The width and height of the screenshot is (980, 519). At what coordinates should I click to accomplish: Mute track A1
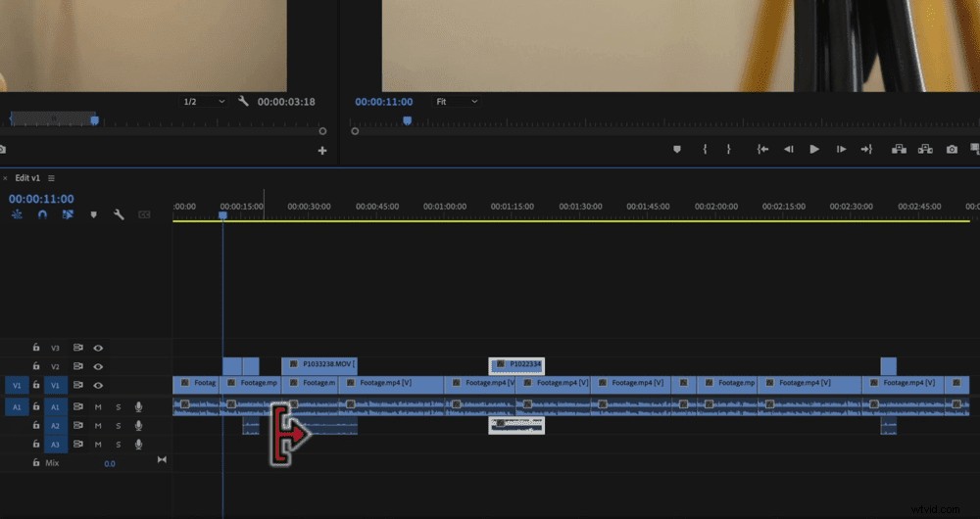click(98, 407)
